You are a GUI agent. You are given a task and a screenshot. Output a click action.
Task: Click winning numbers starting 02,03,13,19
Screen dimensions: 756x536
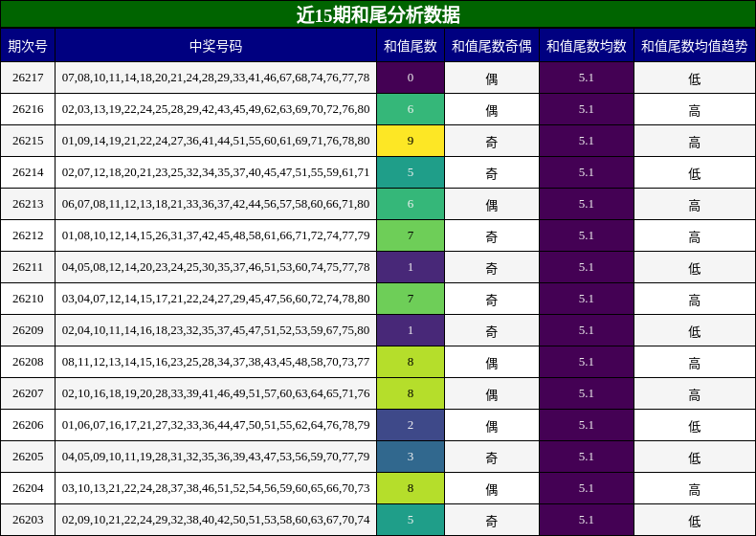tap(215, 109)
